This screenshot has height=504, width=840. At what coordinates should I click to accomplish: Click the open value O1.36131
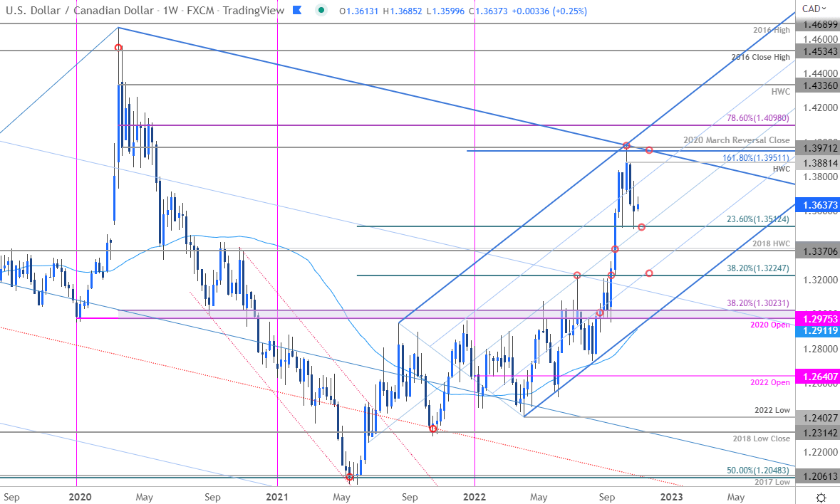(x=359, y=11)
